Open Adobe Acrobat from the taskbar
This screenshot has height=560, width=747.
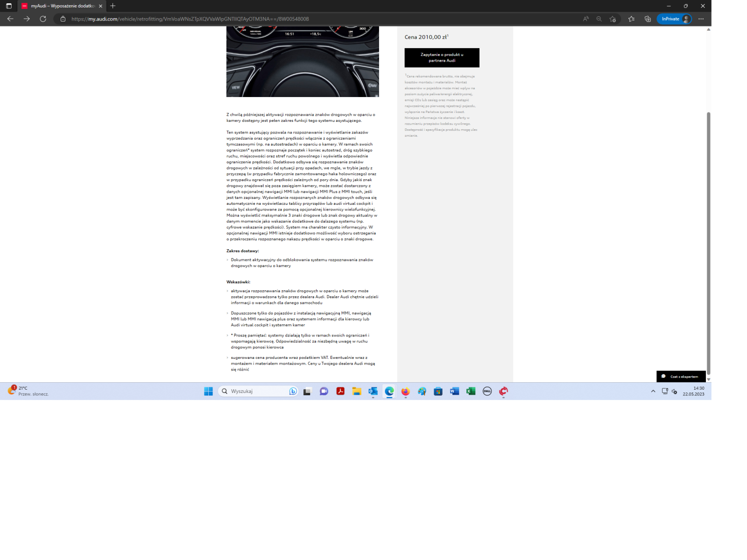click(x=340, y=392)
